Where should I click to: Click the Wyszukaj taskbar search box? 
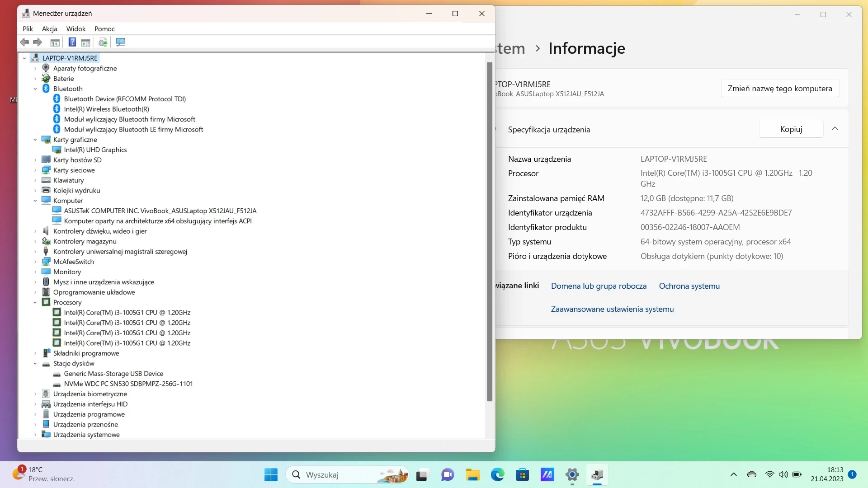click(347, 474)
